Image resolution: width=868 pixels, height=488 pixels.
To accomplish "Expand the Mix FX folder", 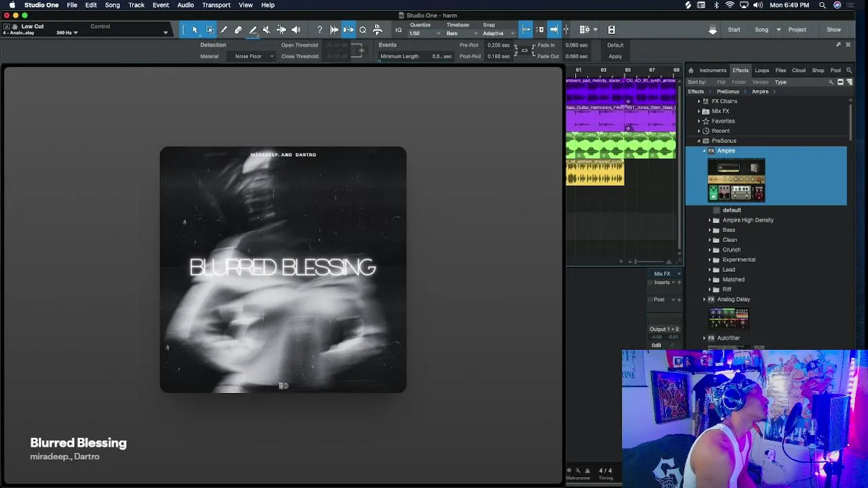I will point(699,111).
